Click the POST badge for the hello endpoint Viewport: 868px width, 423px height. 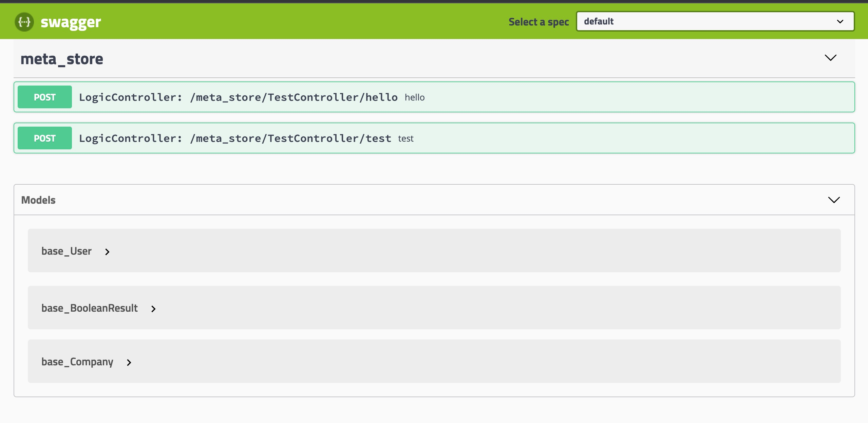coord(45,97)
